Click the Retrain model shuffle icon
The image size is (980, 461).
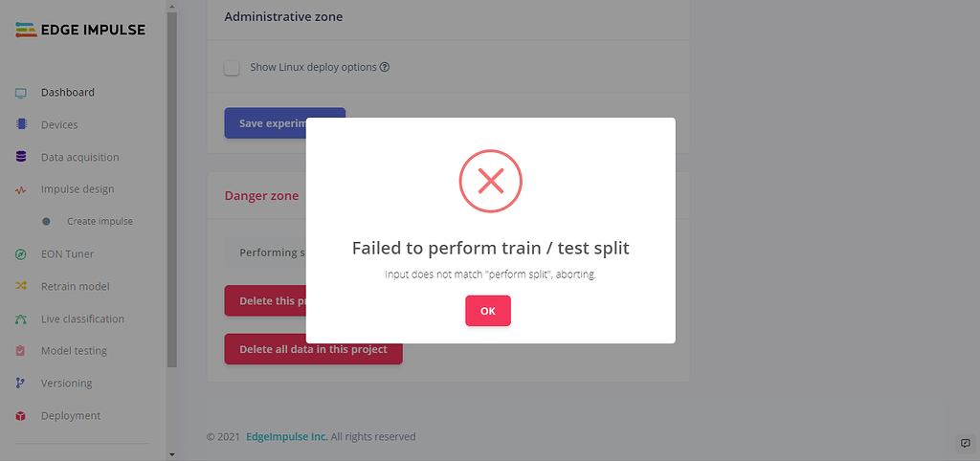[x=20, y=286]
